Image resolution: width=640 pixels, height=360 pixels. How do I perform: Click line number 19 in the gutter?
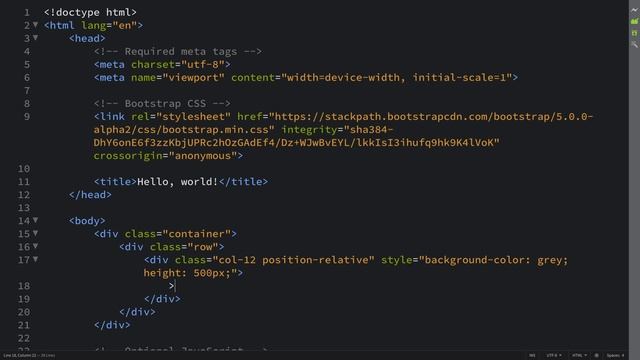coord(24,299)
